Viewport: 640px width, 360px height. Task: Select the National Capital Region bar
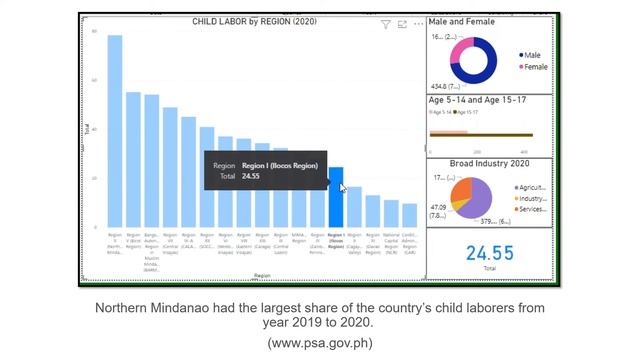click(x=391, y=213)
